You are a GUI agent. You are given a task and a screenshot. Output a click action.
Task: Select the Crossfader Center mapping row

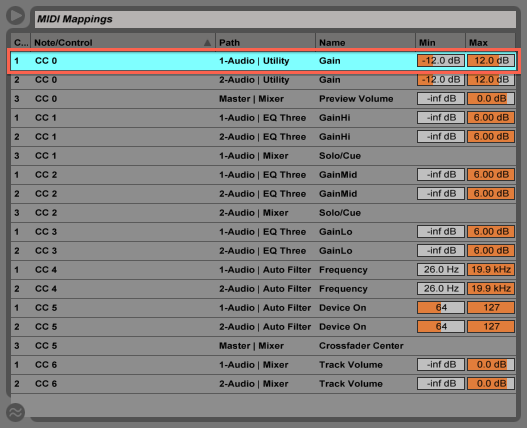pyautogui.click(x=264, y=346)
